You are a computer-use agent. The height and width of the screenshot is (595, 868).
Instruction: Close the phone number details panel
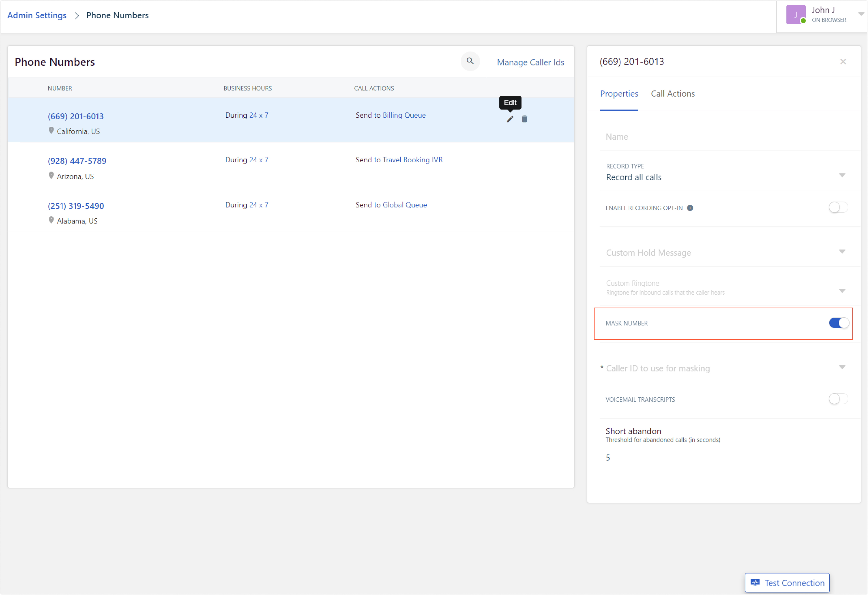point(843,62)
